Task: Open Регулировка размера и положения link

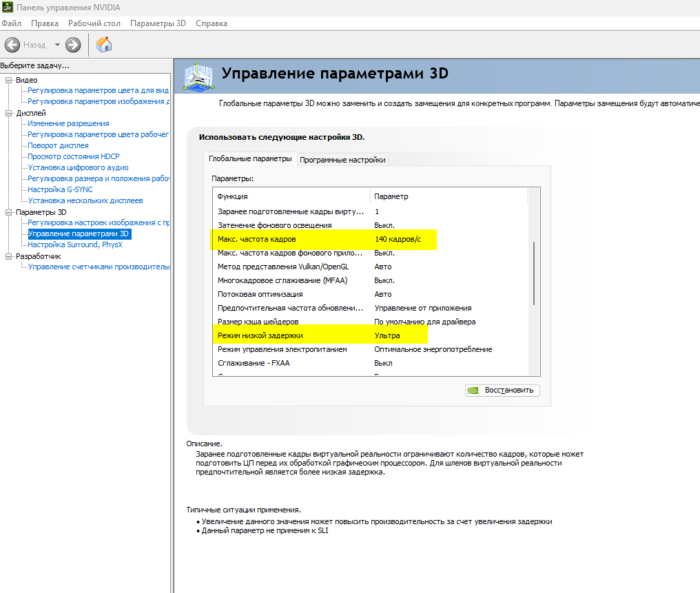Action: click(99, 178)
